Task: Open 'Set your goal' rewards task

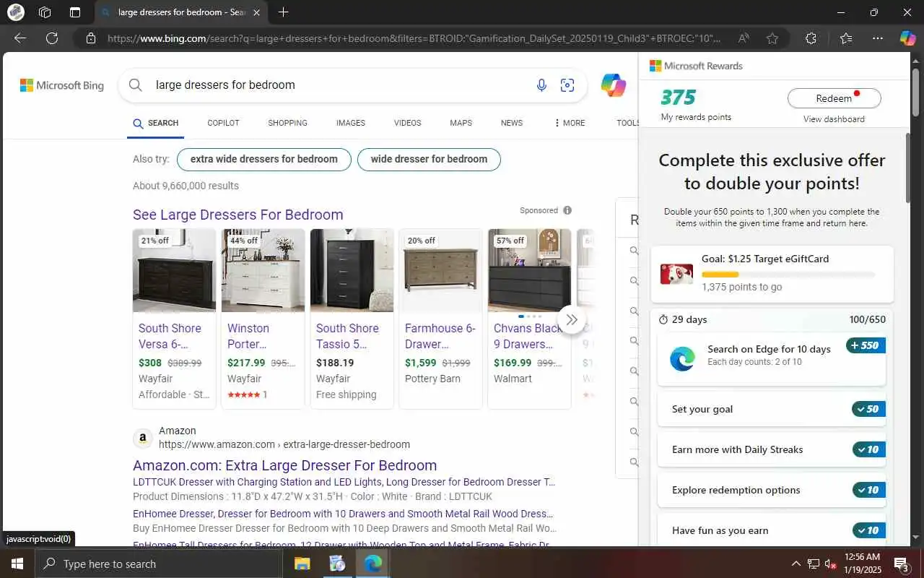Action: [x=772, y=409]
